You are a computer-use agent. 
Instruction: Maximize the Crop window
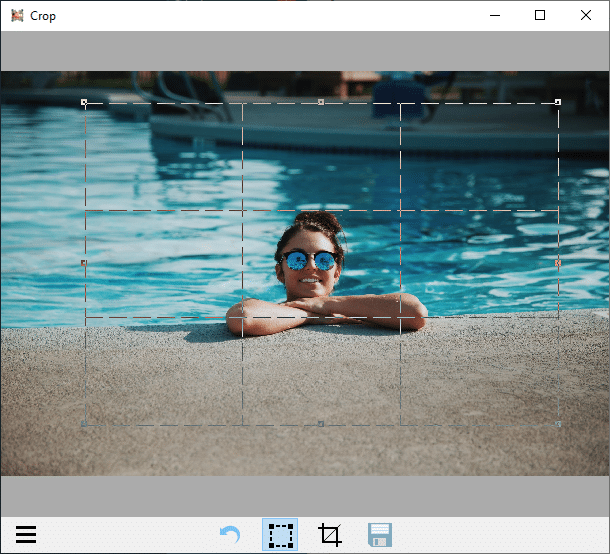click(x=540, y=15)
